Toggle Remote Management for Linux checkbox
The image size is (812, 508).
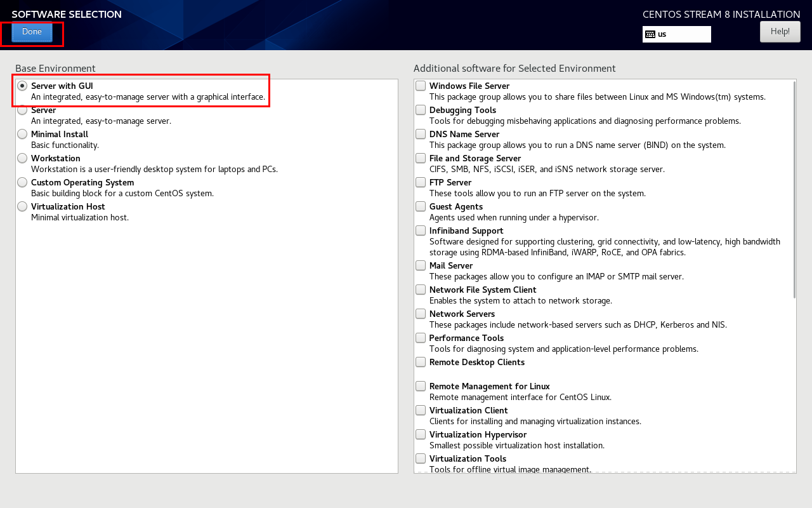(421, 386)
